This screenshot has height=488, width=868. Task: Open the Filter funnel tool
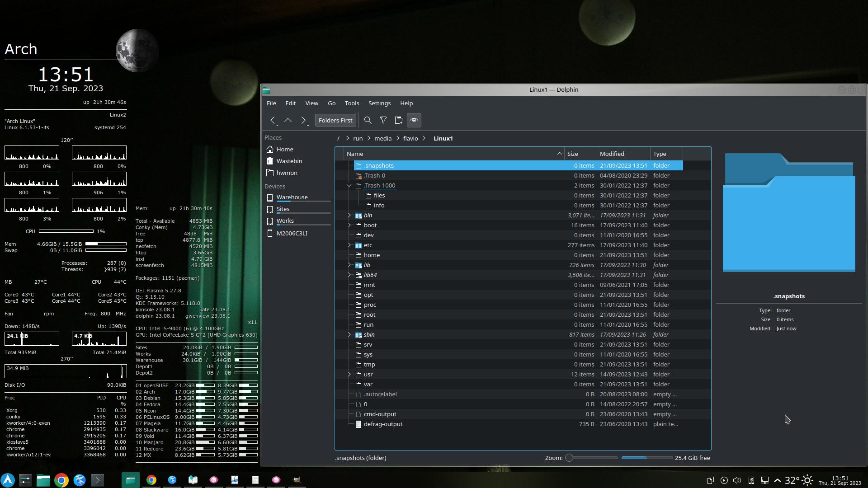click(383, 120)
